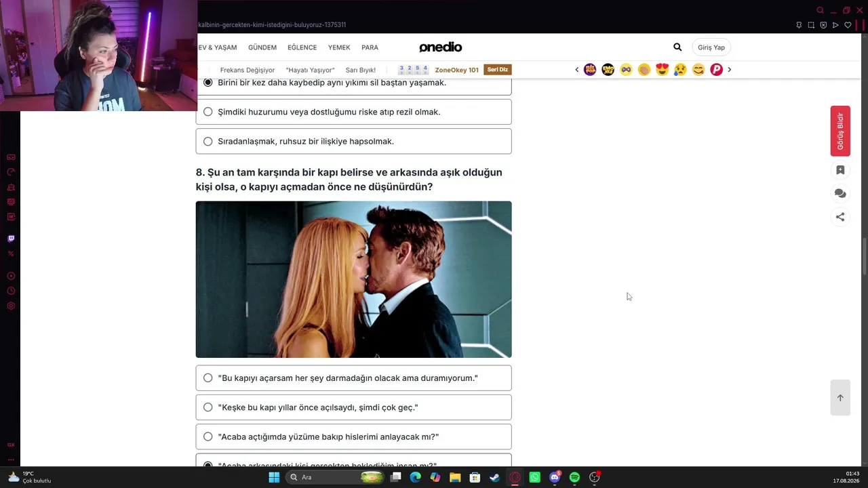This screenshot has width=868, height=488.
Task: Select the game controller emoji badge
Action: point(626,69)
